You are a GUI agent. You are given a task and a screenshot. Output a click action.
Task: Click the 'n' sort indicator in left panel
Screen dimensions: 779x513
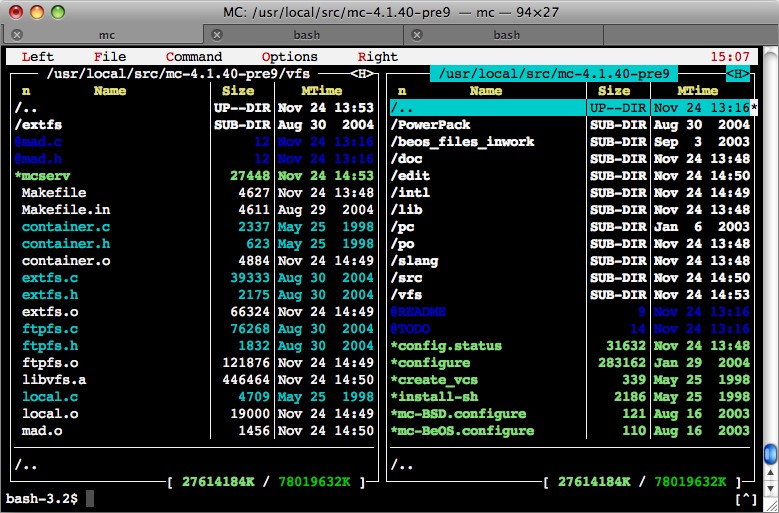(27, 91)
